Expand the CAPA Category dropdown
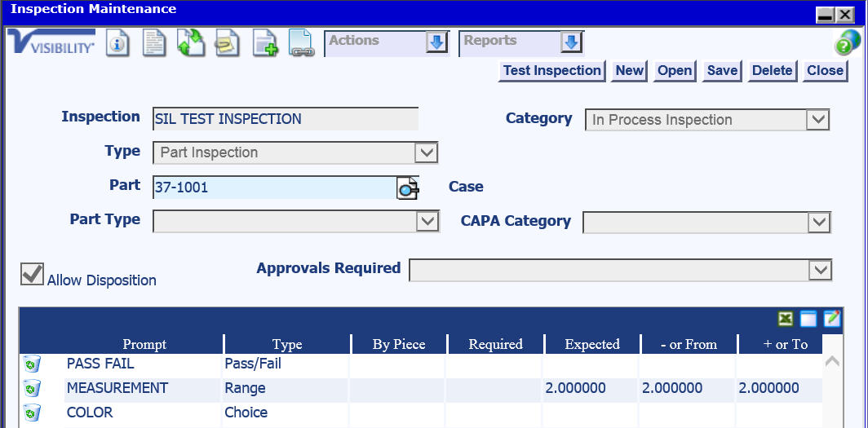Image resolution: width=868 pixels, height=428 pixels. (819, 223)
